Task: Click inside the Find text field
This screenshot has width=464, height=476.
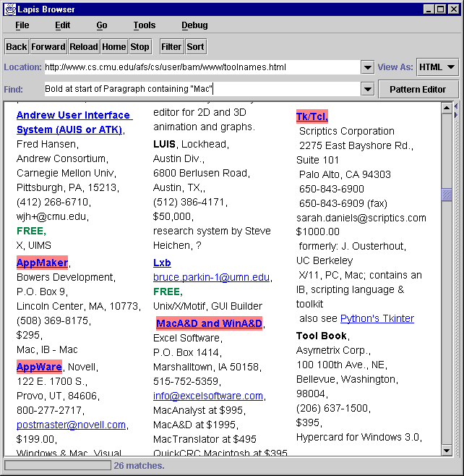Action: 202,89
